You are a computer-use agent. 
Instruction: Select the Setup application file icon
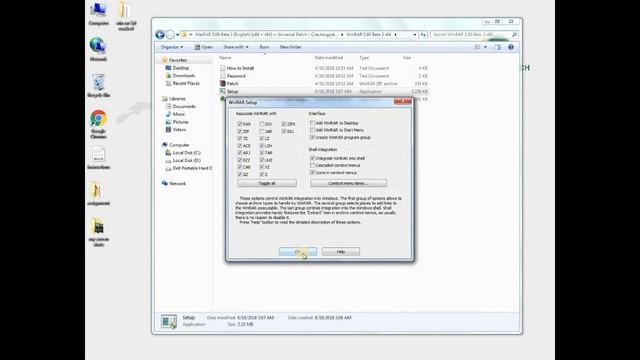click(222, 91)
